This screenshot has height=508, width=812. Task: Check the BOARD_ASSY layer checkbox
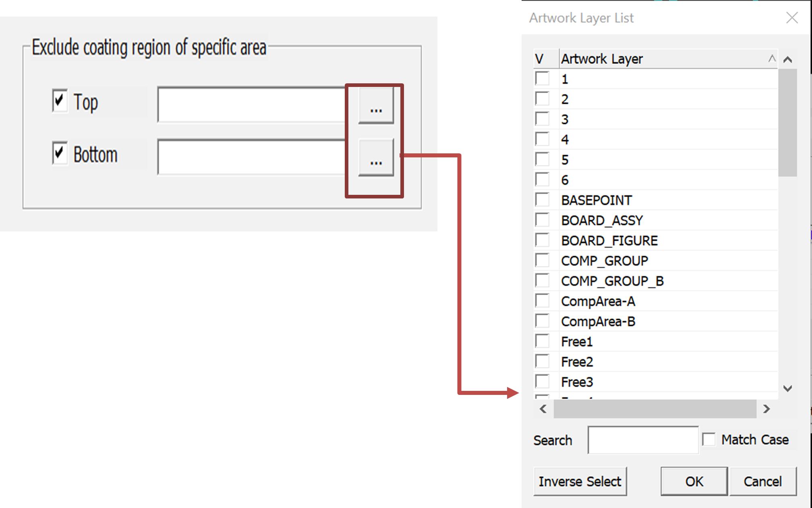coord(542,220)
